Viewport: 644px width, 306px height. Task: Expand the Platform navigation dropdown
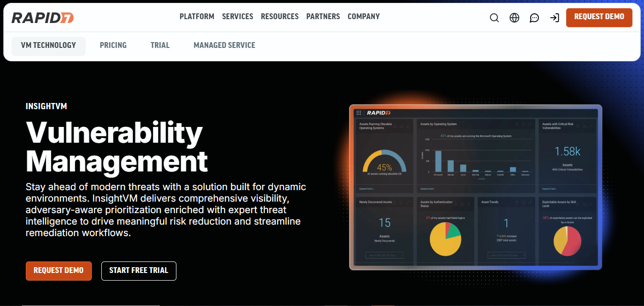[196, 16]
